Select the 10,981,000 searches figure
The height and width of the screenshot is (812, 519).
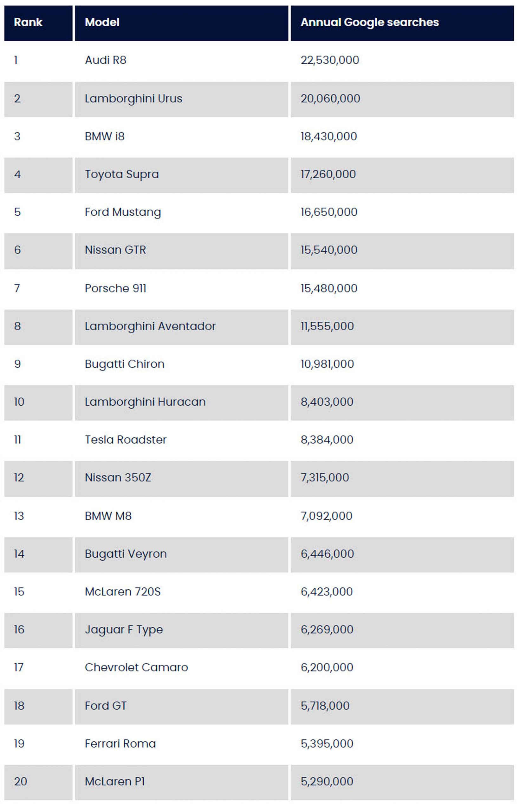pyautogui.click(x=327, y=364)
